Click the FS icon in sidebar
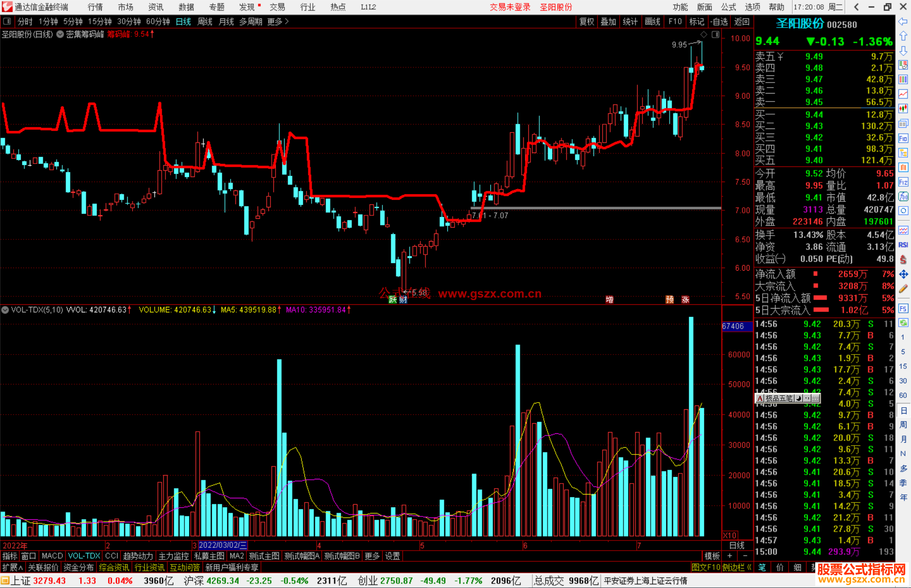This screenshot has width=911, height=588. (x=903, y=308)
